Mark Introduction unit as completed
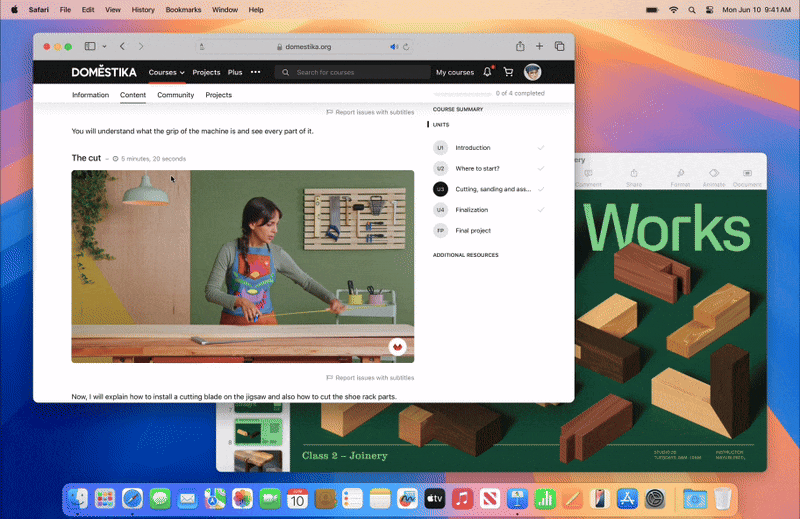The width and height of the screenshot is (800, 519). pyautogui.click(x=541, y=148)
